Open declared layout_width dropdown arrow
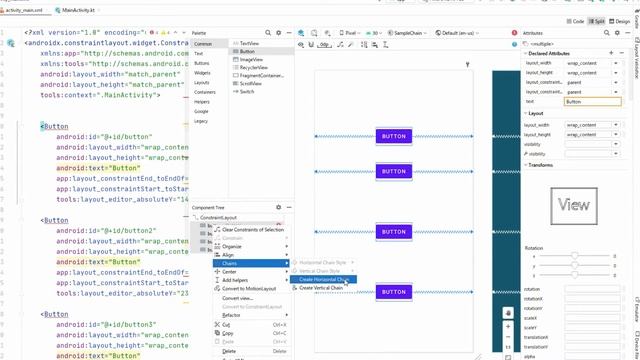Image resolution: width=640 pixels, height=360 pixels. click(x=616, y=63)
